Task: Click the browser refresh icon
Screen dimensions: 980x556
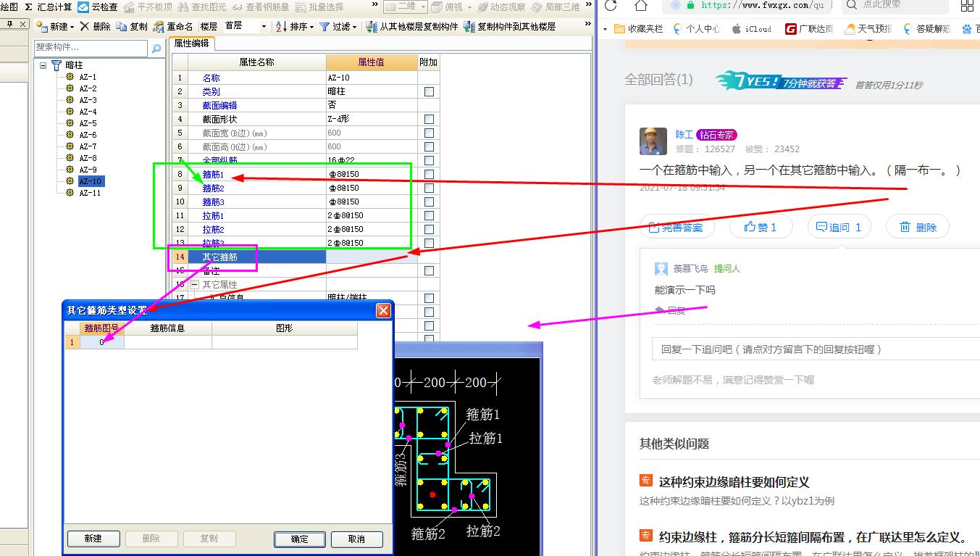Action: tap(611, 6)
